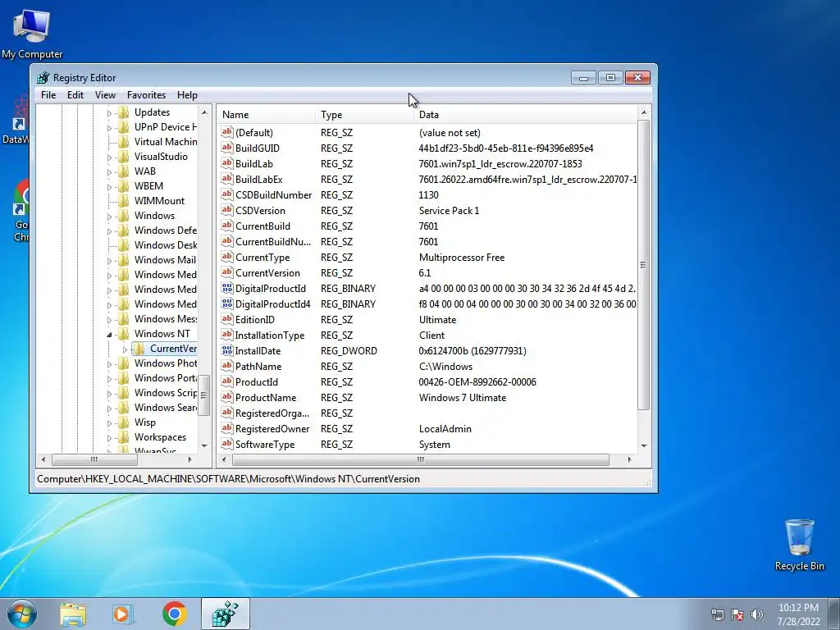Select the EditionID string icon
840x630 pixels.
227,319
